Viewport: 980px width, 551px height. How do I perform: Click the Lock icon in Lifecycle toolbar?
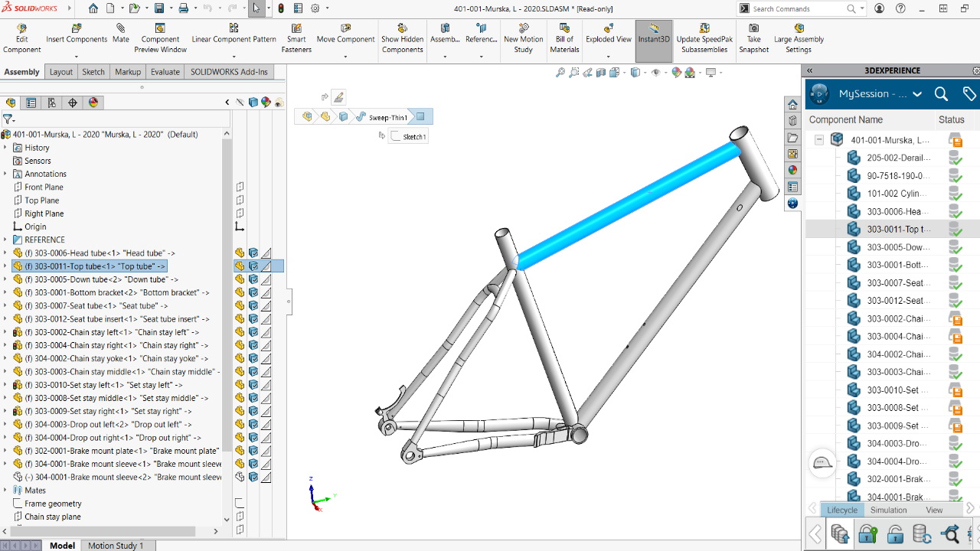pyautogui.click(x=867, y=533)
